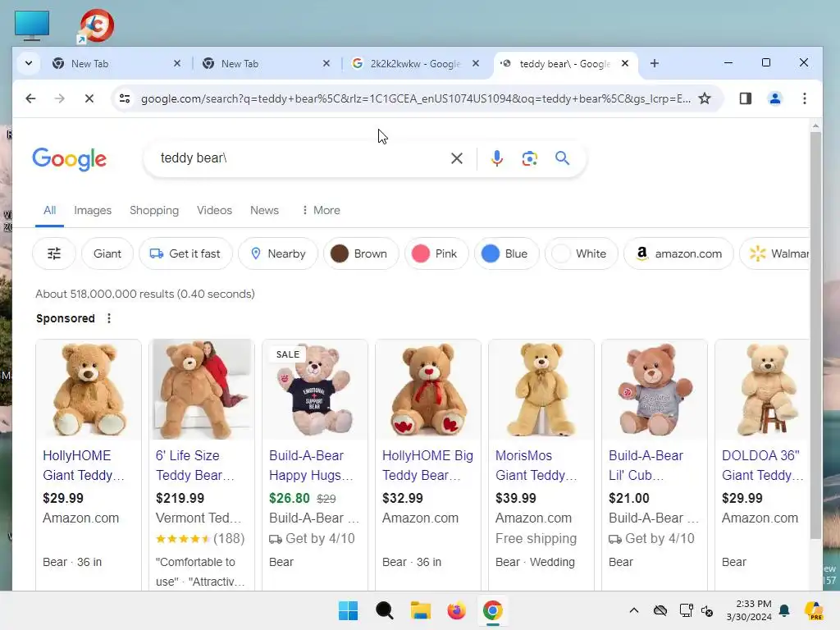Apply the Giant filter chip
The image size is (840, 630).
pyautogui.click(x=107, y=253)
